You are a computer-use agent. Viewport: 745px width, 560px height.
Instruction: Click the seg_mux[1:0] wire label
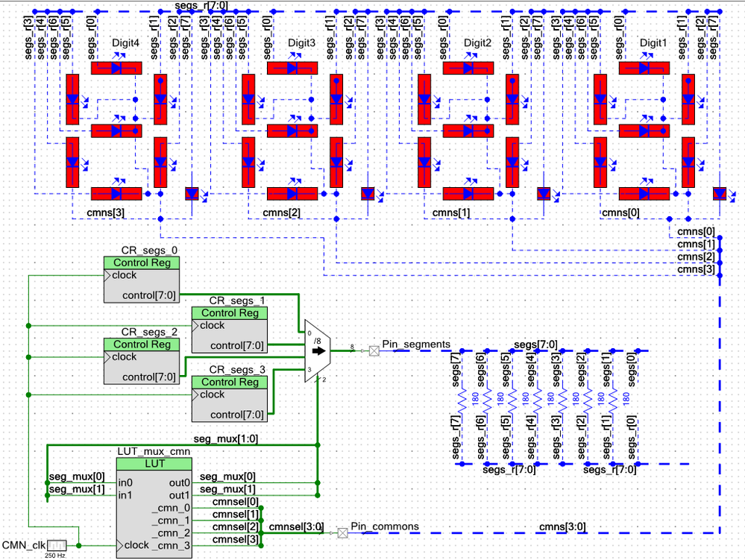pos(226,438)
